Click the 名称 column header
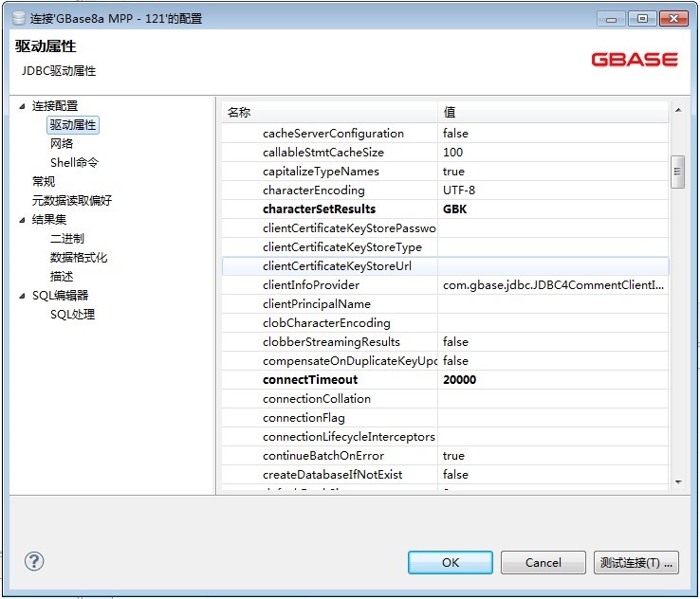 coord(329,112)
